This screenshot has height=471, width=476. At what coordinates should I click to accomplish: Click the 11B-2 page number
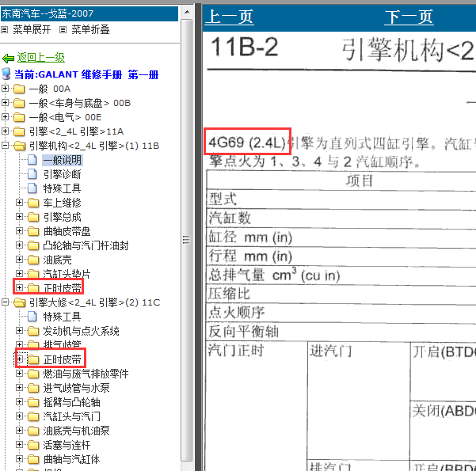[244, 47]
